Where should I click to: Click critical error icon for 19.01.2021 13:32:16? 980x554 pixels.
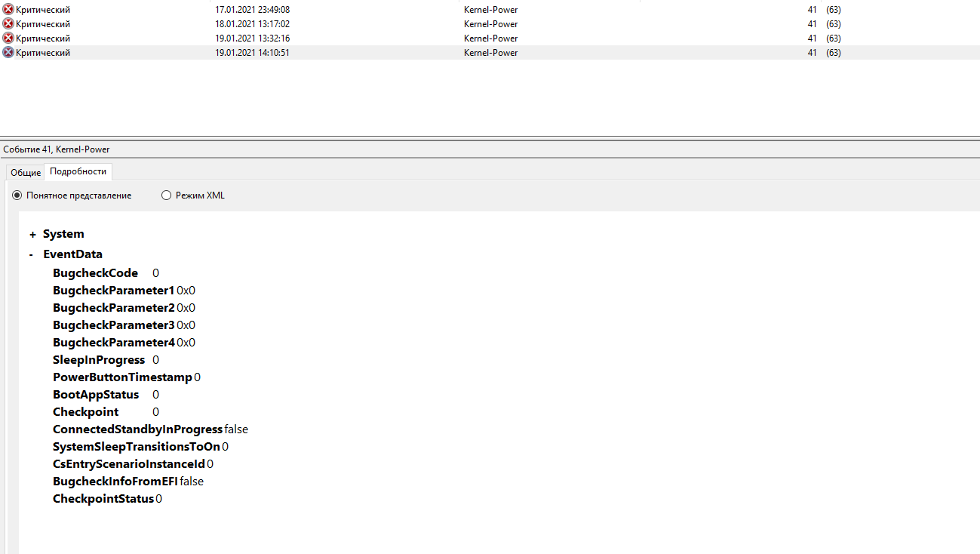click(8, 38)
